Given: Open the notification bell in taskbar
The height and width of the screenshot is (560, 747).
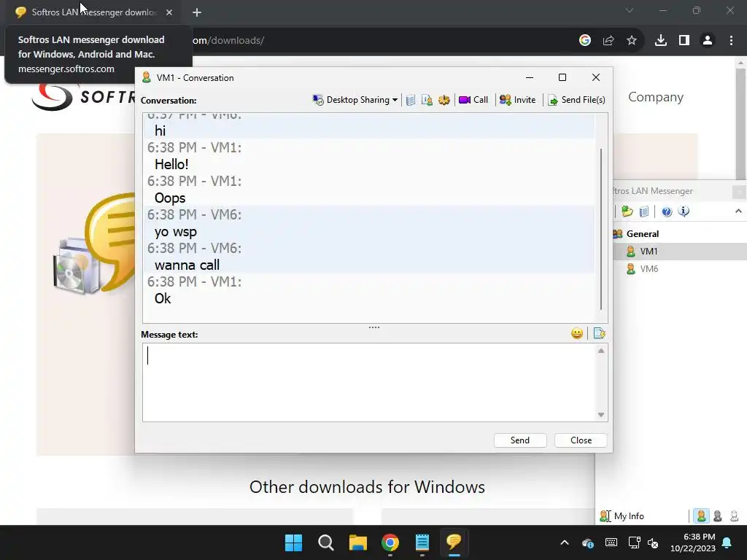Looking at the screenshot, I should tap(727, 542).
